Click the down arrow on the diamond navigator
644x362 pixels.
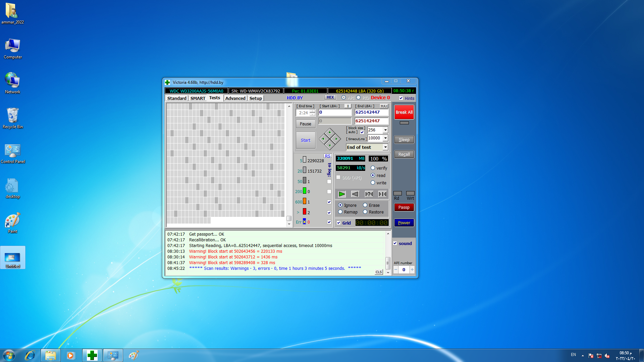click(x=330, y=145)
